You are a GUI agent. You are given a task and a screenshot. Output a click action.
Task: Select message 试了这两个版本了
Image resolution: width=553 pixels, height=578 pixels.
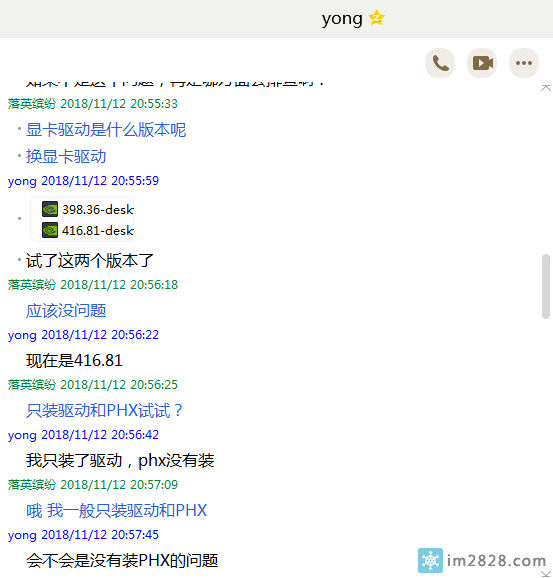[x=90, y=261]
